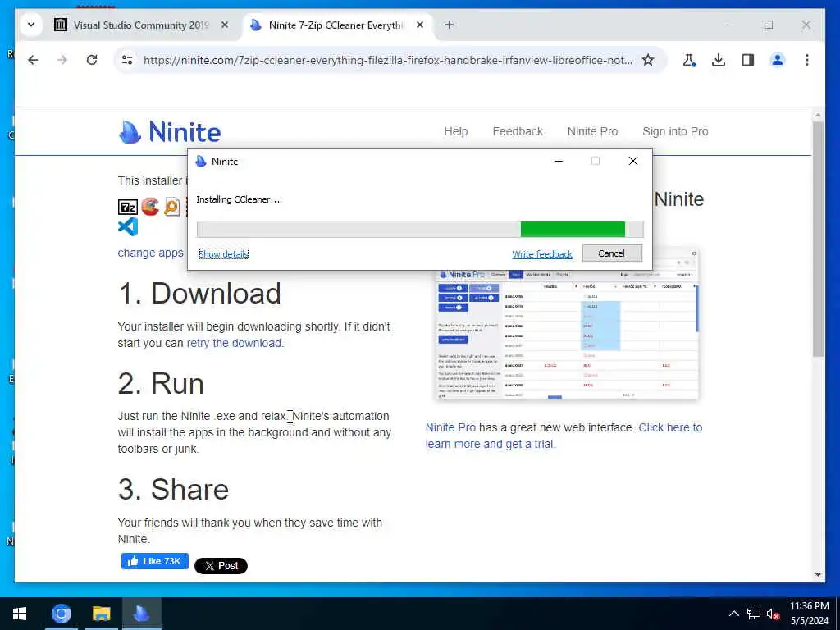Click the Everything search app icon

point(172,207)
